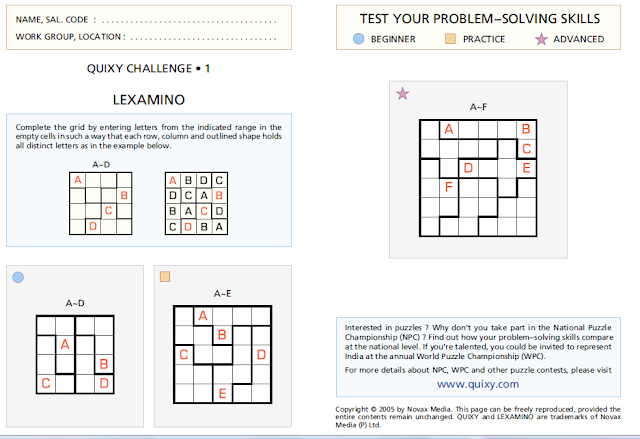
Task: Click the TEST YOUR PROBLEM-SOLVING SKILLS banner title
Action: point(482,18)
